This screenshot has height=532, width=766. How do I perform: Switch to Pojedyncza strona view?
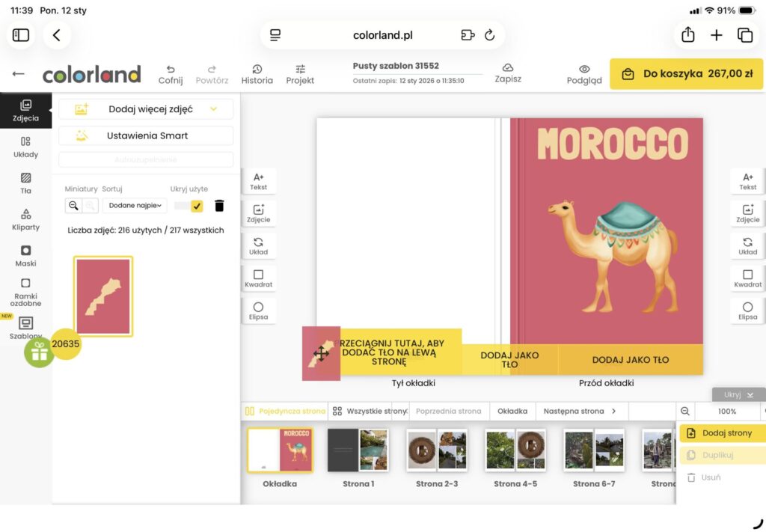point(285,411)
